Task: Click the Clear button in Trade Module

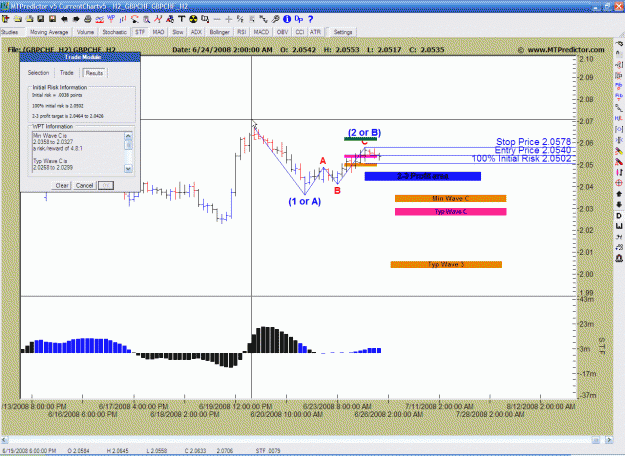Action: tap(62, 185)
